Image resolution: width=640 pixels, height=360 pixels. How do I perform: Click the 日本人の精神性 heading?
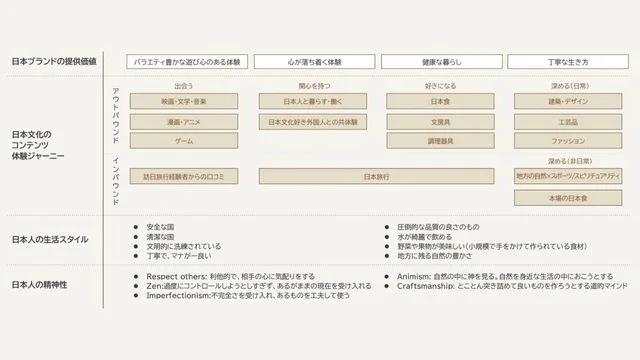coord(39,285)
